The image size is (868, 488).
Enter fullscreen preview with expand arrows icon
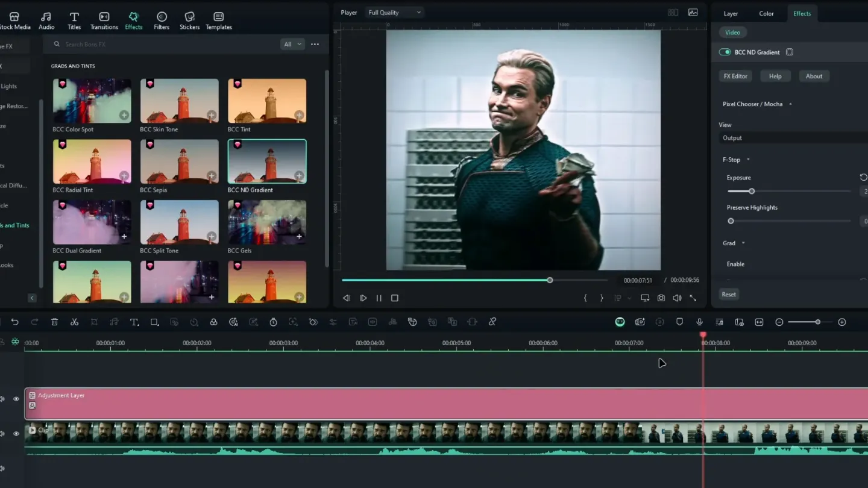(x=693, y=298)
